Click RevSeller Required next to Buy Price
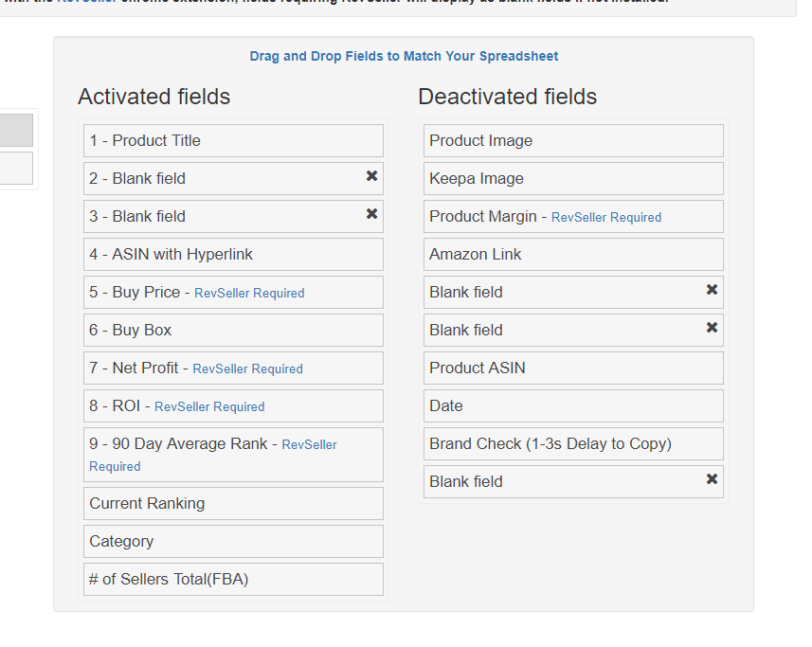Viewport: 812px width, 647px height. tap(248, 293)
